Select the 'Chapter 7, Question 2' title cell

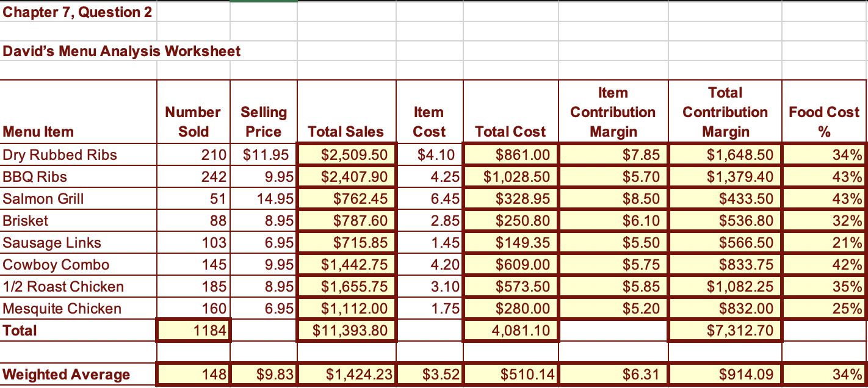tap(78, 12)
